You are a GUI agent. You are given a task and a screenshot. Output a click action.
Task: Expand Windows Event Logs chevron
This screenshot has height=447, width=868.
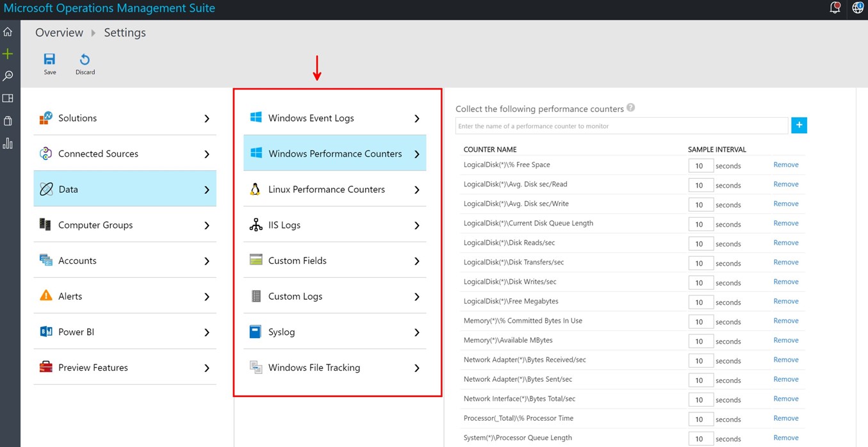coord(417,118)
